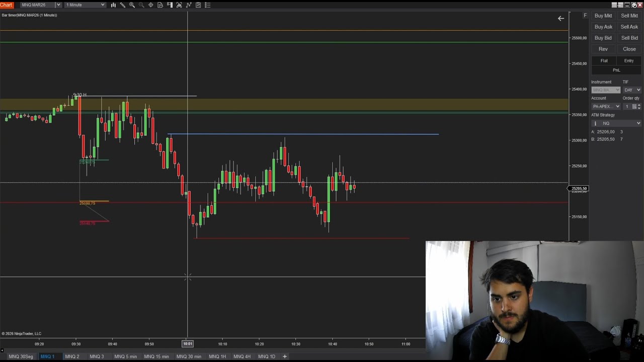Click the Flat position field
The image size is (644, 362).
click(x=604, y=61)
